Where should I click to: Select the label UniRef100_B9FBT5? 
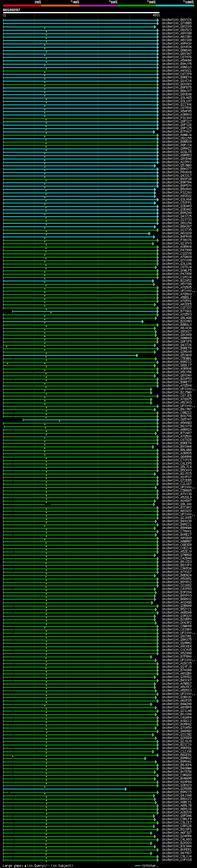pyautogui.click(x=177, y=88)
